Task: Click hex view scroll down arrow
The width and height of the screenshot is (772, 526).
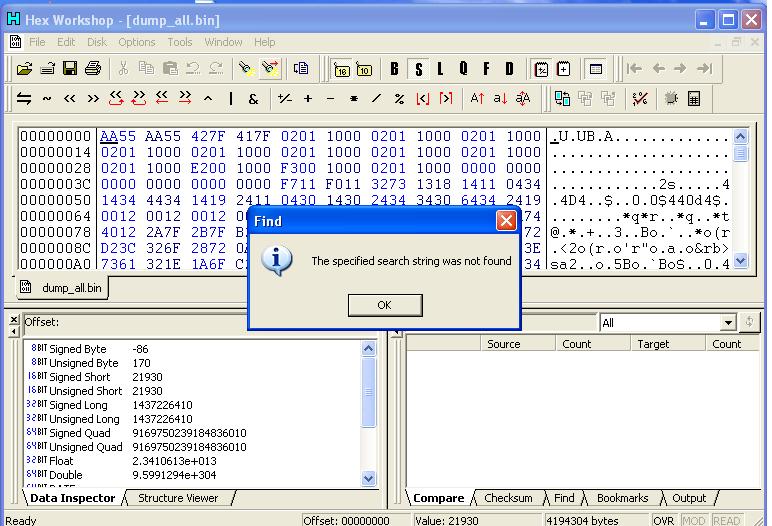Action: click(741, 261)
